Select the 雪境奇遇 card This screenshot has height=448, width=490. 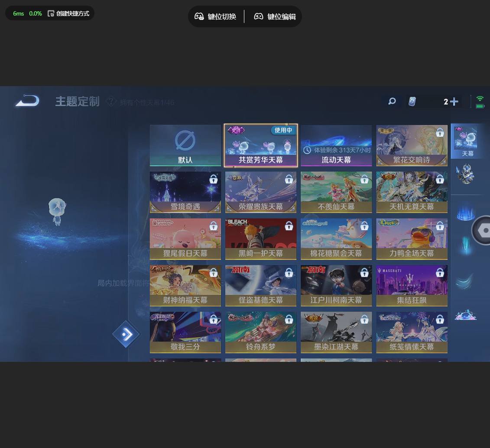(x=185, y=192)
